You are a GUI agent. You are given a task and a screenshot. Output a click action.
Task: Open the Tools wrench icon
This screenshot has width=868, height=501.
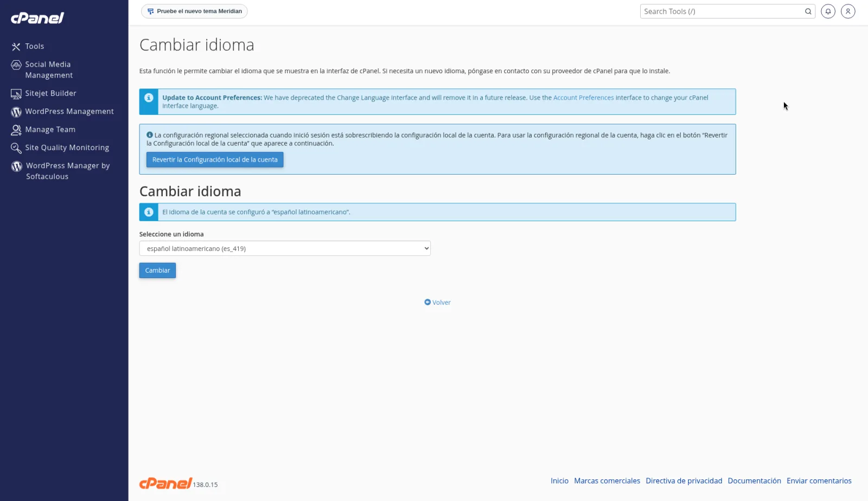(x=16, y=47)
